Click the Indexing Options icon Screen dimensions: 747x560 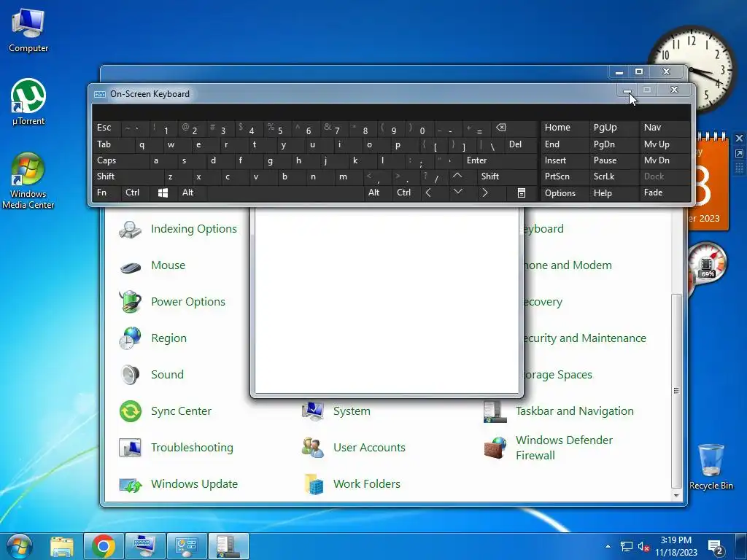(130, 229)
